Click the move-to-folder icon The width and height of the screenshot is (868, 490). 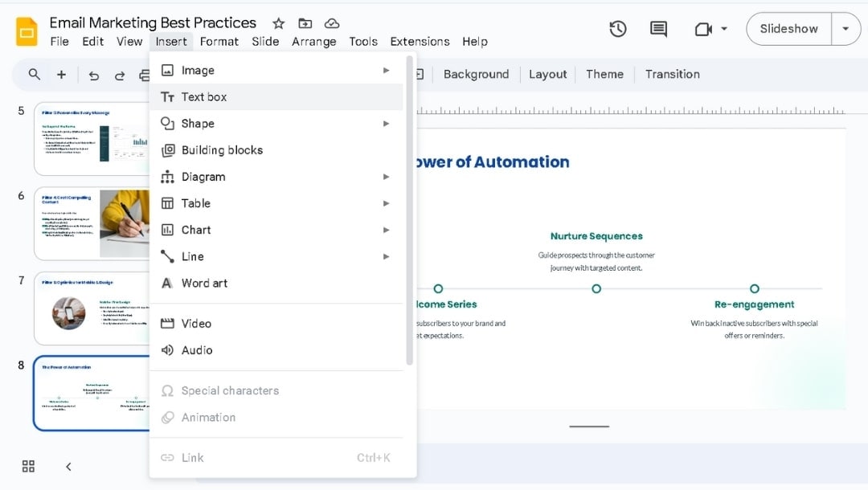coord(305,23)
